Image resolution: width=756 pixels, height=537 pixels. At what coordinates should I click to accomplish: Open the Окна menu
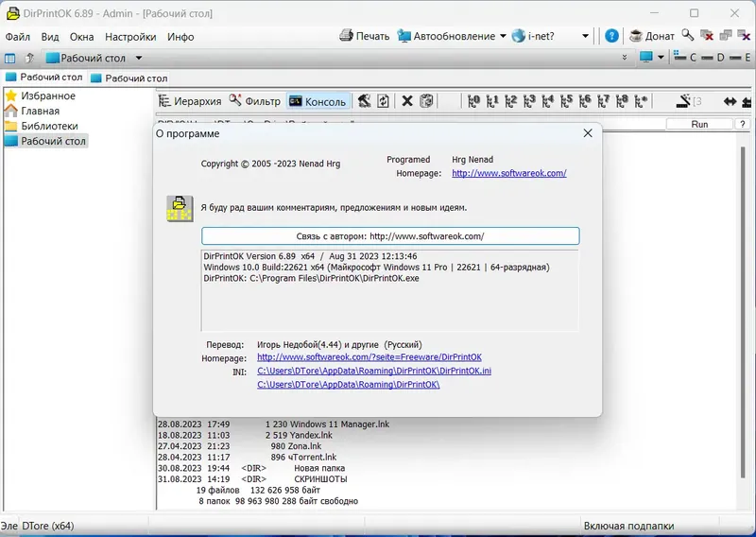click(x=81, y=37)
